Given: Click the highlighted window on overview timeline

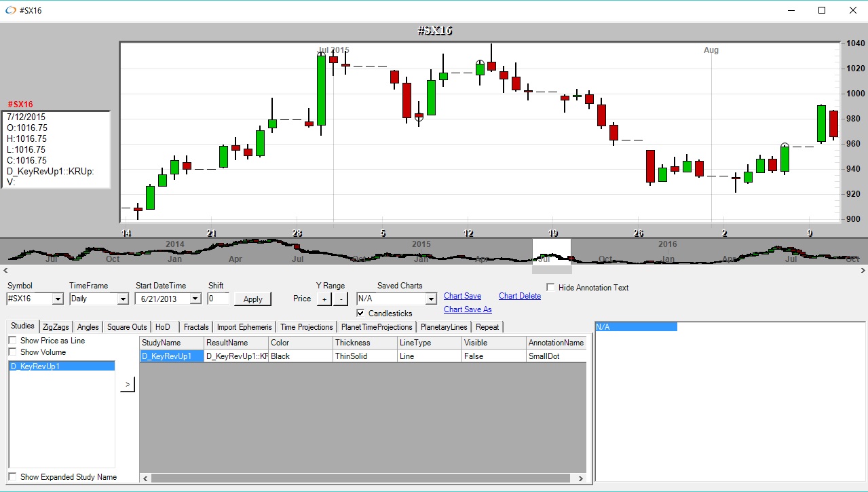Looking at the screenshot, I should coord(551,250).
